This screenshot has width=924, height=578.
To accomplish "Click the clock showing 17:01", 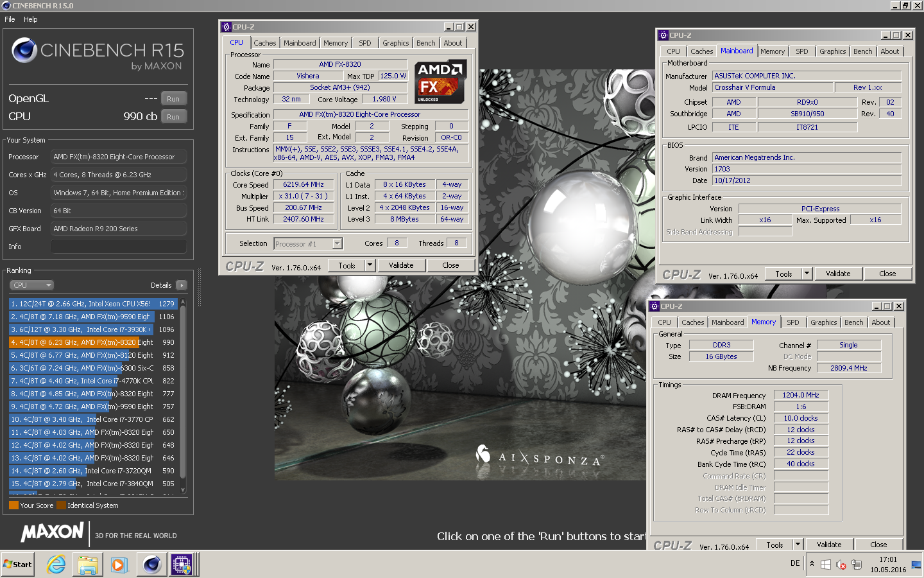I will [x=888, y=559].
